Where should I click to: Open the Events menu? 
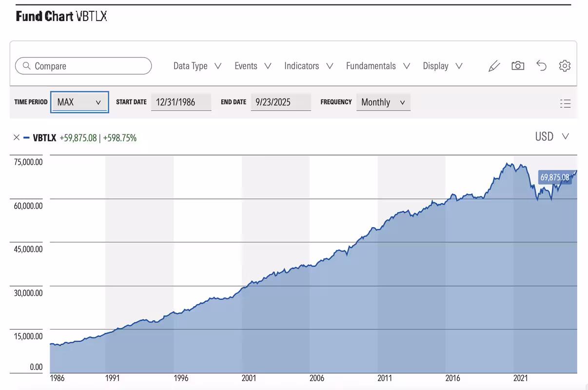pos(253,66)
